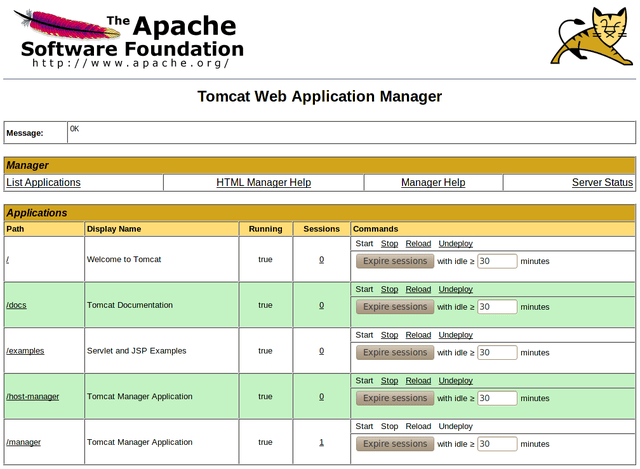
Task: Stop the /host-manager application
Action: [x=389, y=381]
